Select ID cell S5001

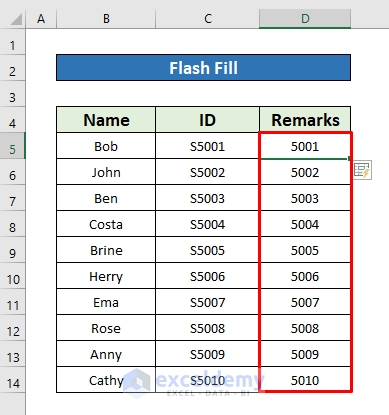coord(207,146)
